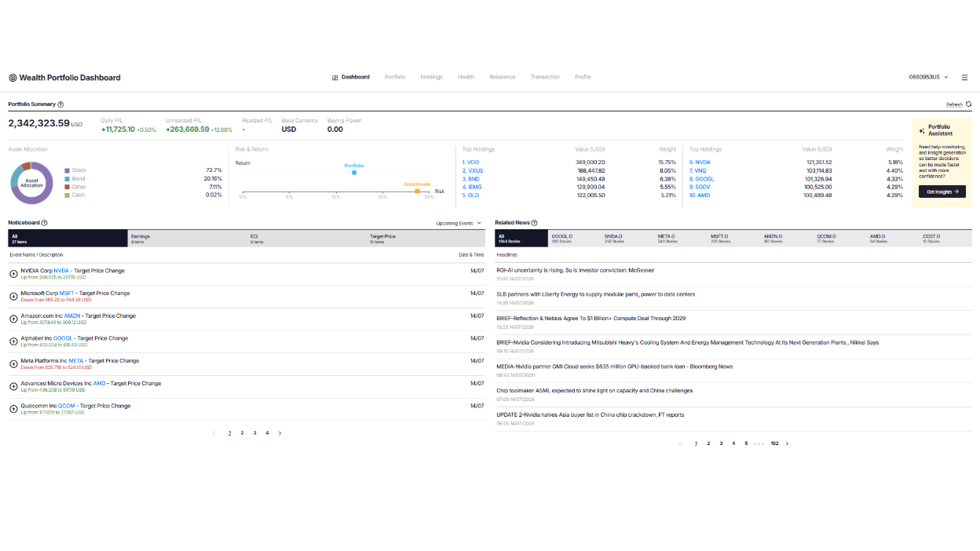Click the Get Insights button
The width and height of the screenshot is (980, 551).
(x=942, y=192)
